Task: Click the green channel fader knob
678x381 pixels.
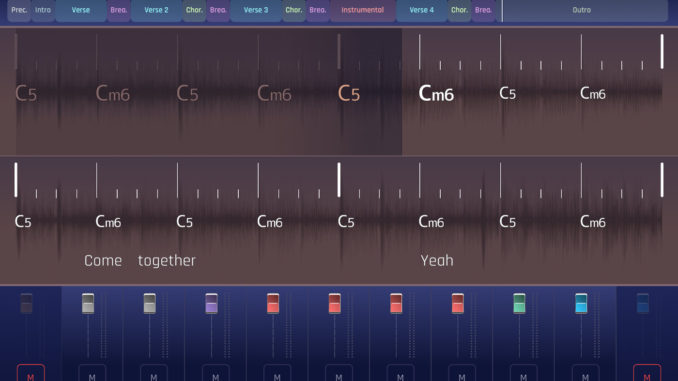Action: point(519,303)
